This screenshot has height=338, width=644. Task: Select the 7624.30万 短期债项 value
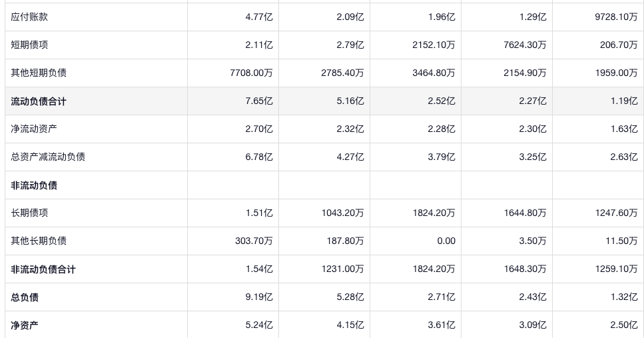(525, 45)
